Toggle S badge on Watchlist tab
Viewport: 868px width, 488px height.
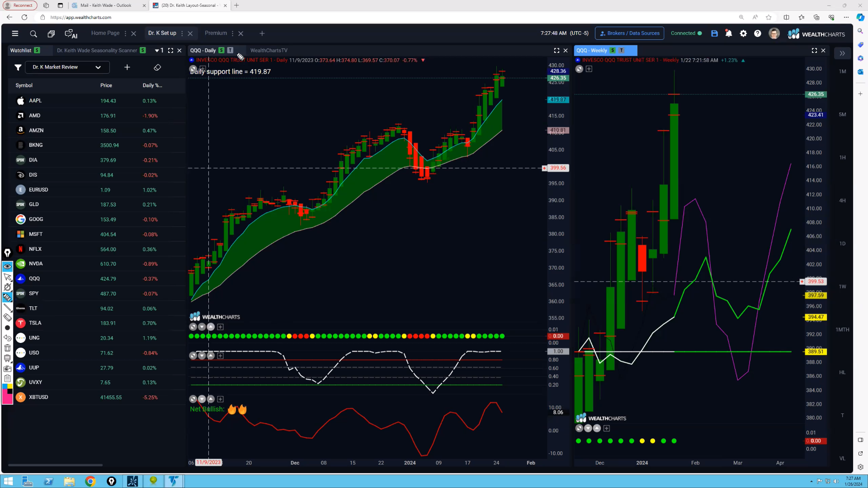click(37, 51)
